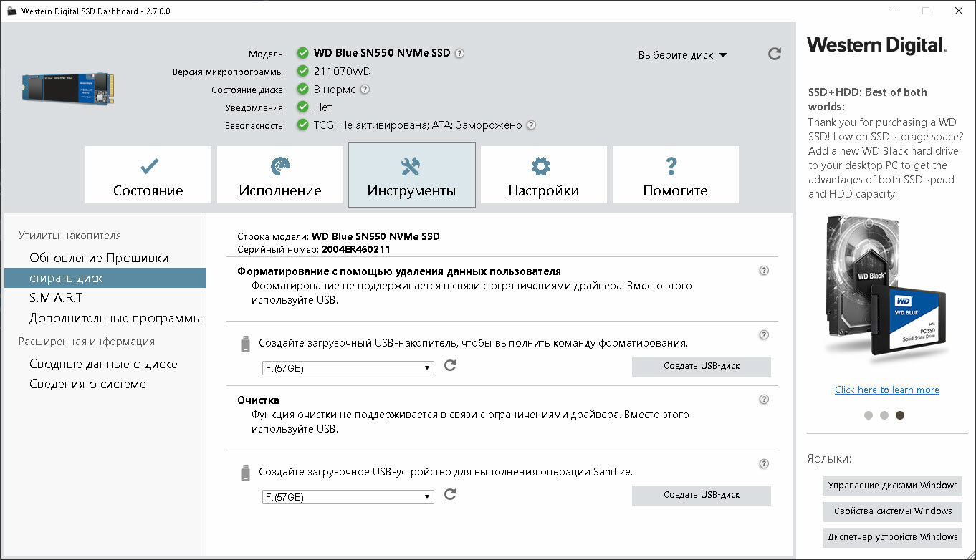Click help icon beside disk status
976x560 pixels.
tap(365, 90)
